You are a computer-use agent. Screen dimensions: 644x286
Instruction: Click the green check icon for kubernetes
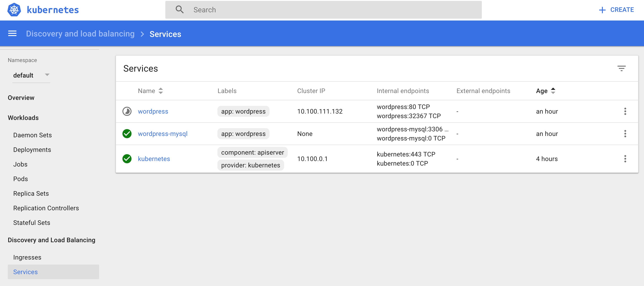[x=127, y=159]
